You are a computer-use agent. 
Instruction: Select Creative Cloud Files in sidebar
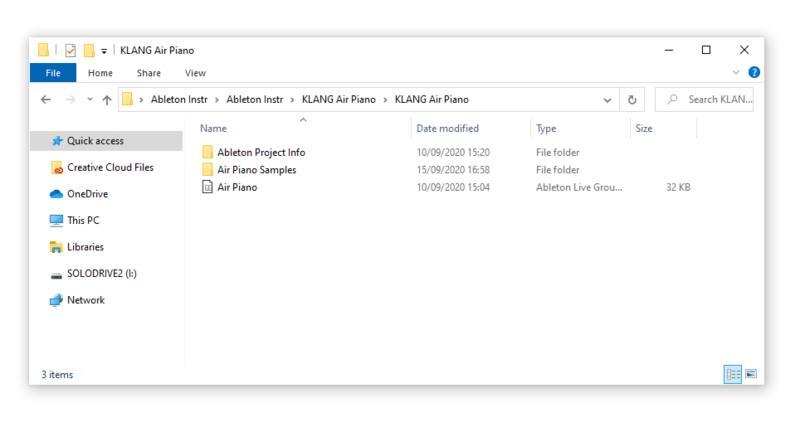(109, 168)
